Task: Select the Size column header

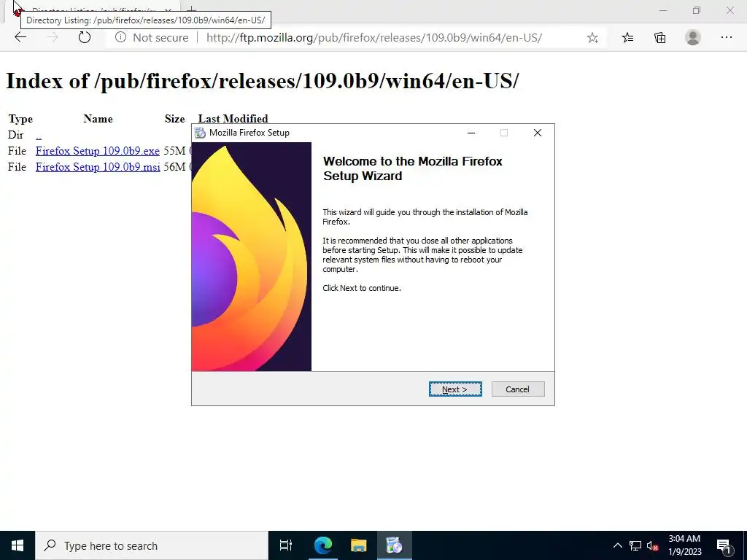Action: pos(175,119)
